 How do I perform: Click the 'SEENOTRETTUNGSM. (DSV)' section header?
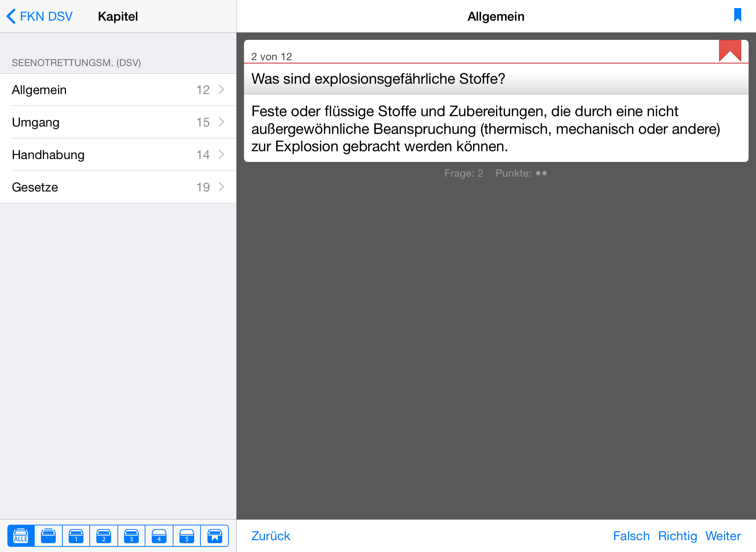(76, 63)
